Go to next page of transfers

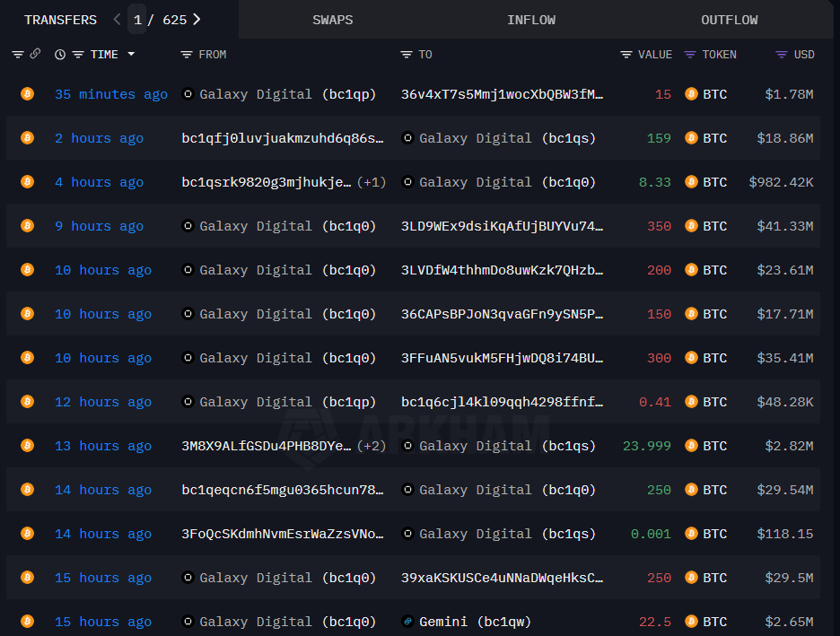(197, 19)
